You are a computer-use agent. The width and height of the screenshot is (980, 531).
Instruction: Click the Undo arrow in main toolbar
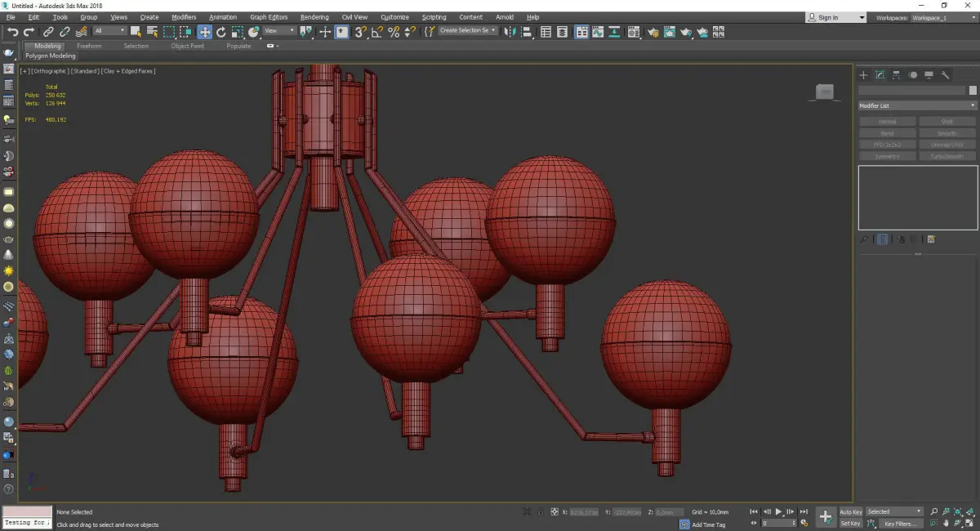(12, 32)
